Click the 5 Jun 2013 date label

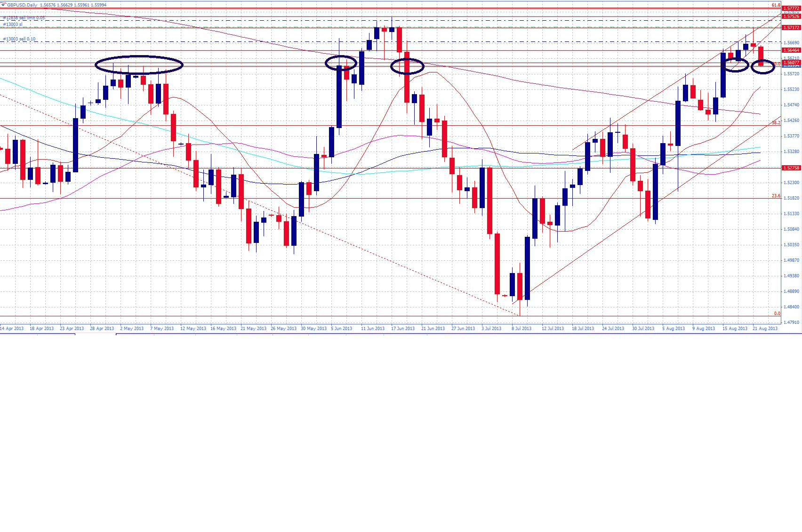342,328
